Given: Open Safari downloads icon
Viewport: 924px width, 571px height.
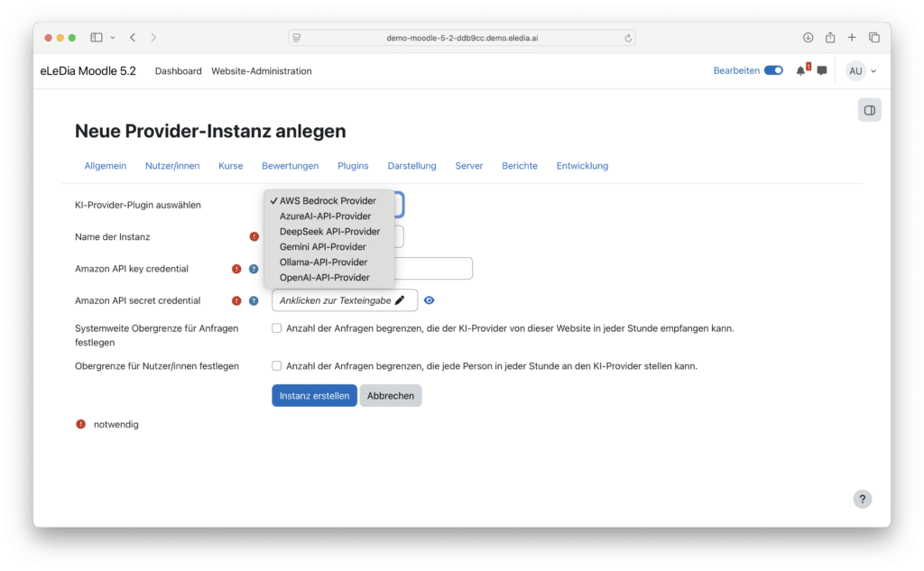Looking at the screenshot, I should (808, 37).
